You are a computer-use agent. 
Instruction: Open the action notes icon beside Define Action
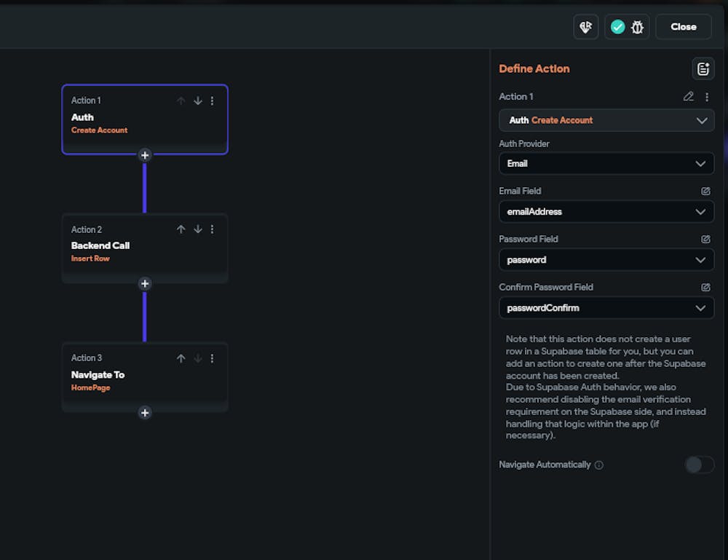click(703, 68)
